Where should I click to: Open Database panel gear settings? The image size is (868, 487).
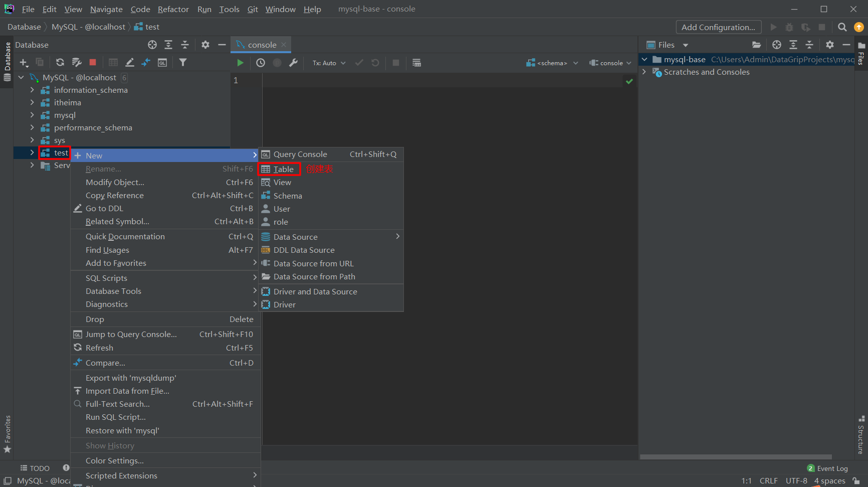pyautogui.click(x=205, y=45)
